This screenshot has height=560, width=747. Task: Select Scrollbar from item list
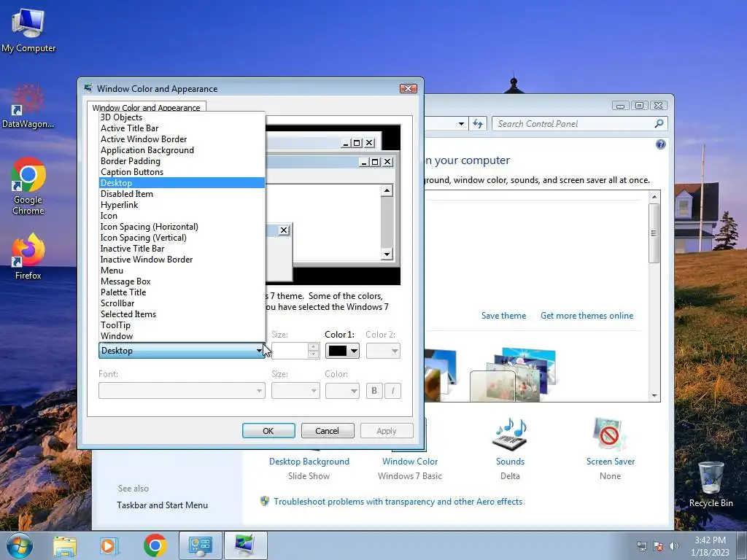click(182, 303)
